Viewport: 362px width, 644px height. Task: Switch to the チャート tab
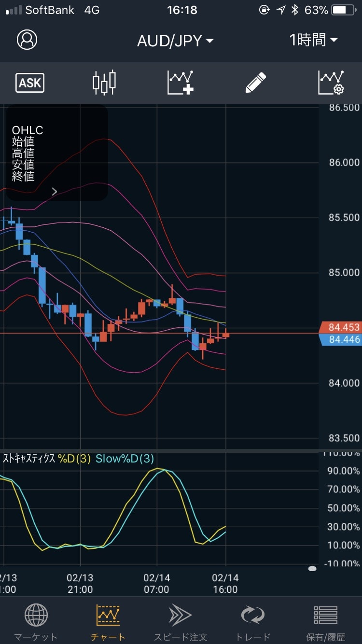[108, 623]
